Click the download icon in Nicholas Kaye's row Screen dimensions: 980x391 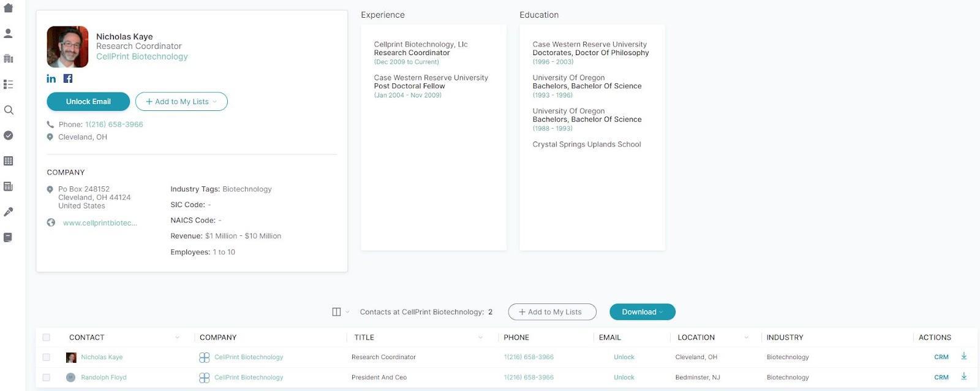[x=963, y=356]
